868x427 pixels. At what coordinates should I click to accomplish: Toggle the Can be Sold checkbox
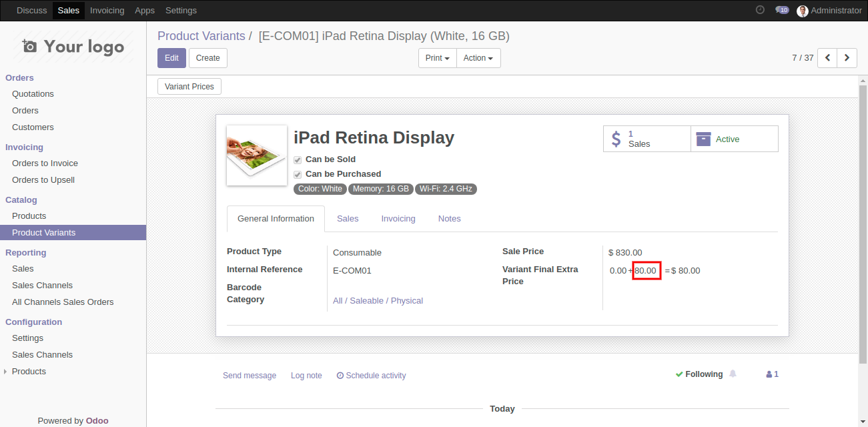(298, 160)
